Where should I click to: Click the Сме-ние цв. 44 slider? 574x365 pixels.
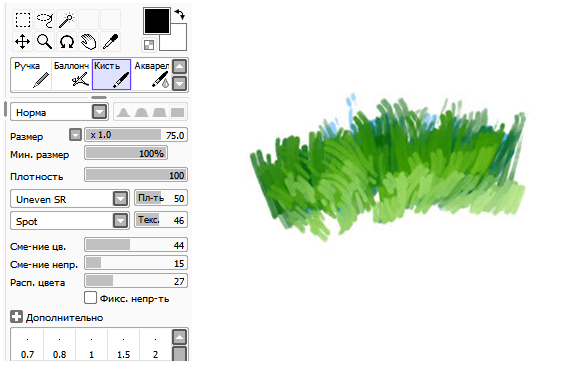pyautogui.click(x=136, y=245)
